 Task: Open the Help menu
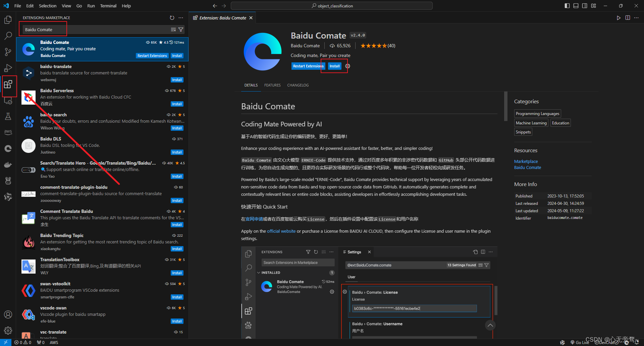click(126, 6)
